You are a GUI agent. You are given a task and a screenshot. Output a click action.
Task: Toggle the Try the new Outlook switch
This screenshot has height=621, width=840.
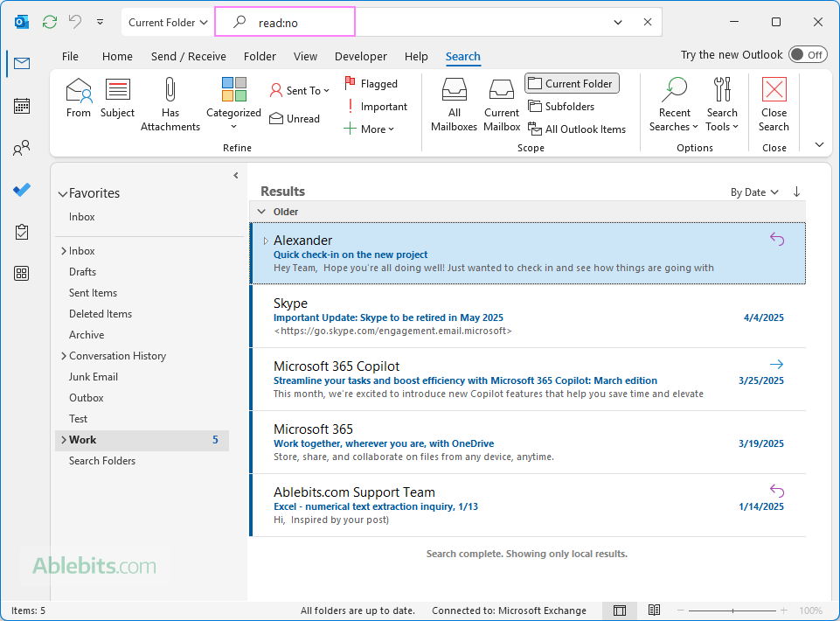coord(807,55)
